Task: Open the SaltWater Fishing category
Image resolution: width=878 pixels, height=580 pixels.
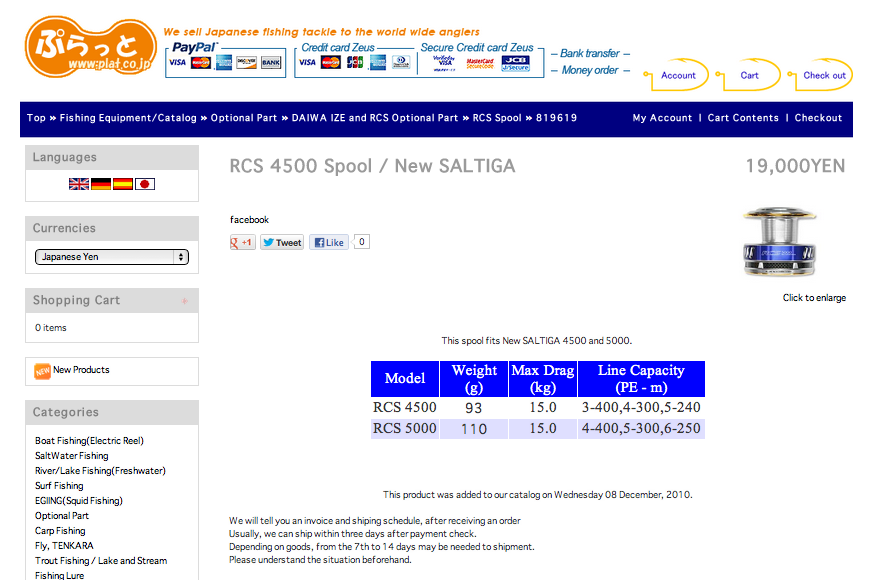Action: [x=72, y=456]
